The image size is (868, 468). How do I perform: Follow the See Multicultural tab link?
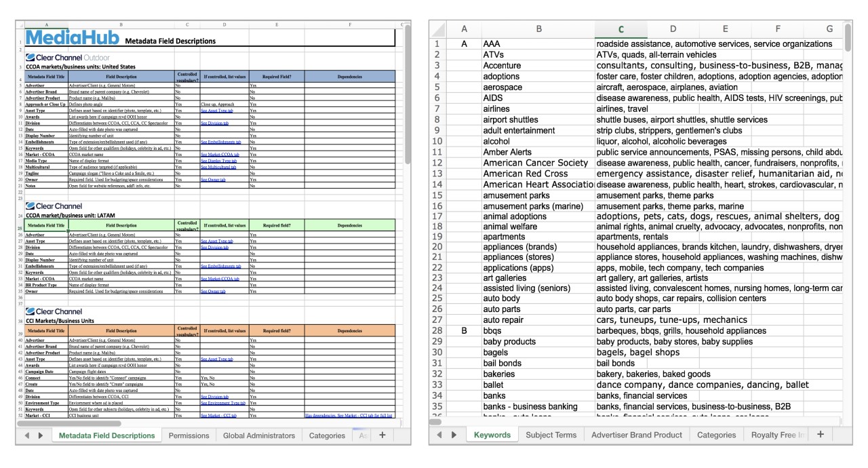point(218,167)
